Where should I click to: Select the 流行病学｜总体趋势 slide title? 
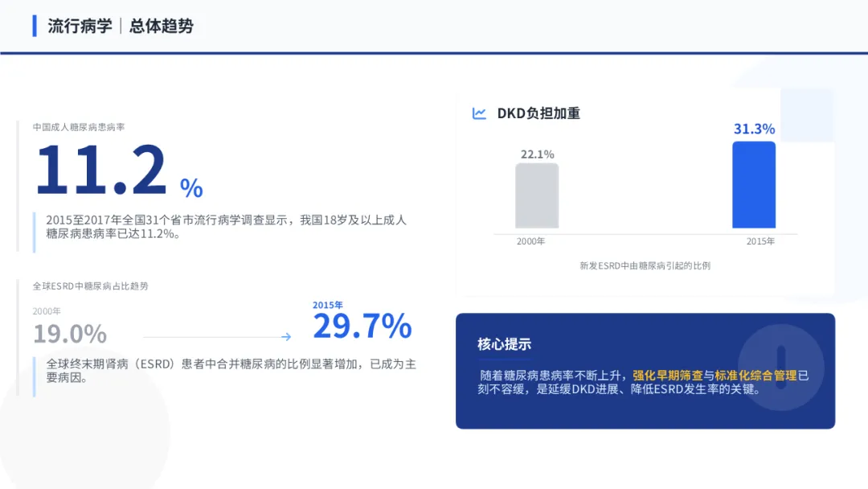click(121, 26)
